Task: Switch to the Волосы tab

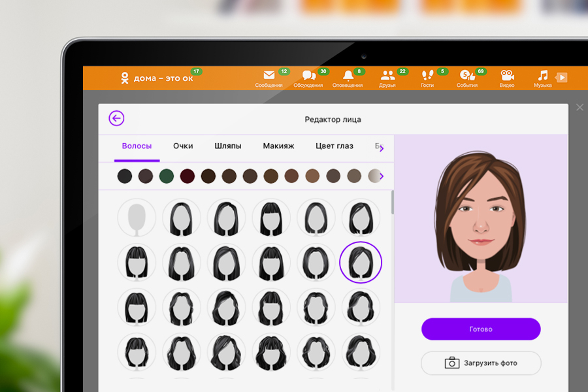Action: pyautogui.click(x=137, y=146)
